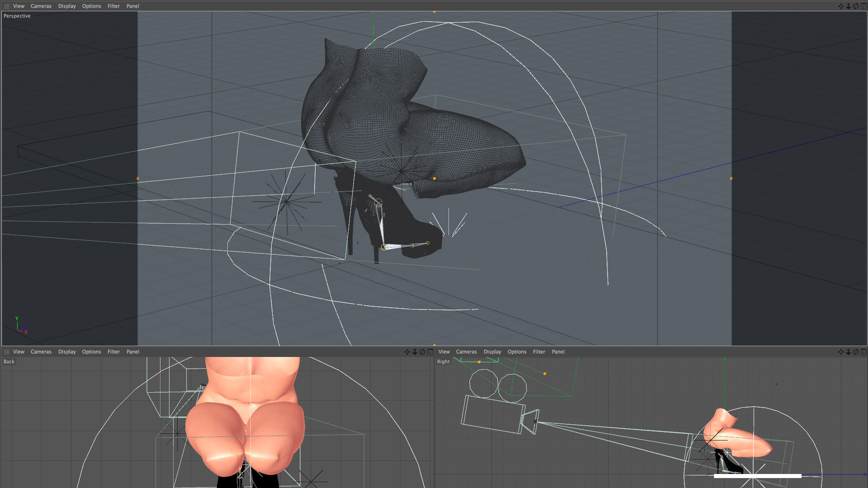The image size is (868, 488).
Task: Toggle maximize icon of the Back viewport
Action: [x=430, y=352]
